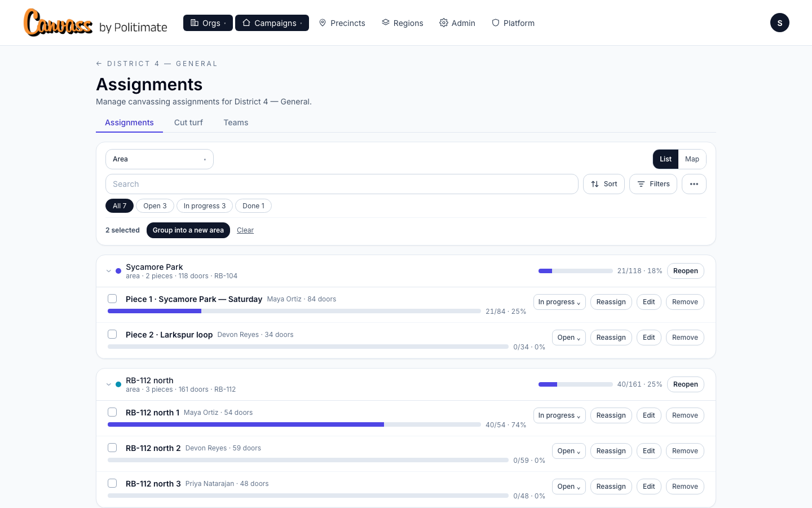Open status dropdown for RB-112 north 2
The height and width of the screenshot is (508, 812).
pyautogui.click(x=569, y=451)
